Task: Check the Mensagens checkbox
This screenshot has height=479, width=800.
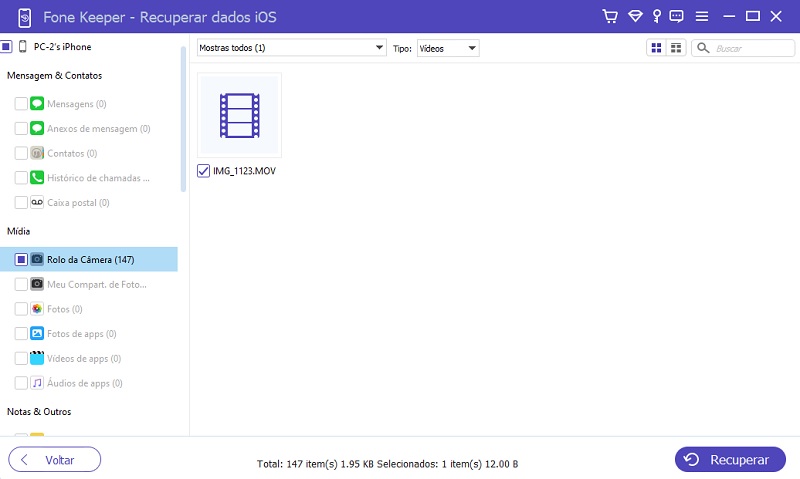Action: 21,104
